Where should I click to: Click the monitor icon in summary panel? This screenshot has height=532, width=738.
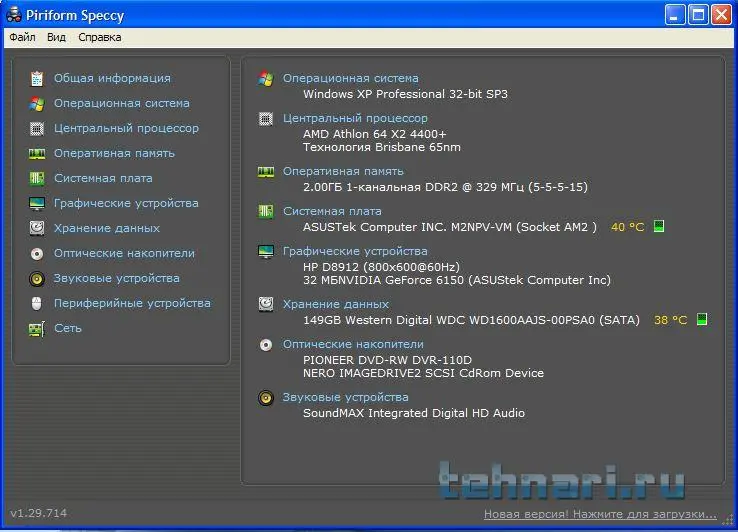(x=266, y=252)
